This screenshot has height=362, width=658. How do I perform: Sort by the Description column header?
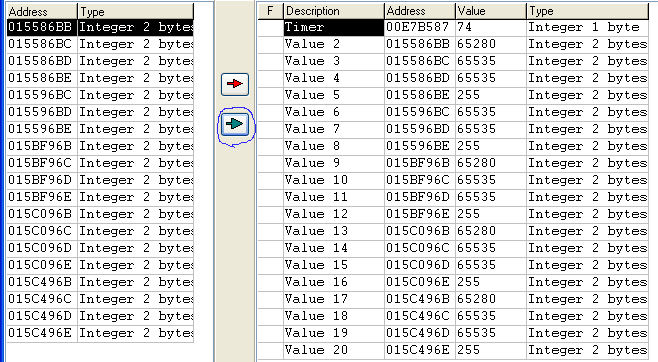click(334, 11)
